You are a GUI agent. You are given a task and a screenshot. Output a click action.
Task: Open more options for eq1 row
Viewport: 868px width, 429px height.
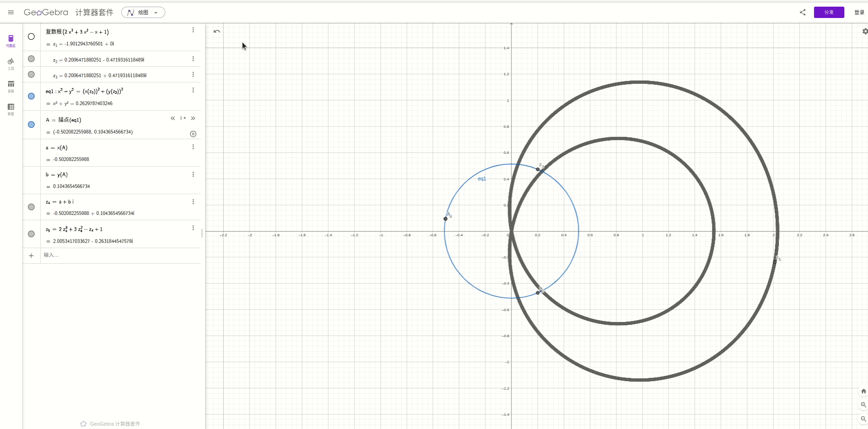[x=193, y=90]
